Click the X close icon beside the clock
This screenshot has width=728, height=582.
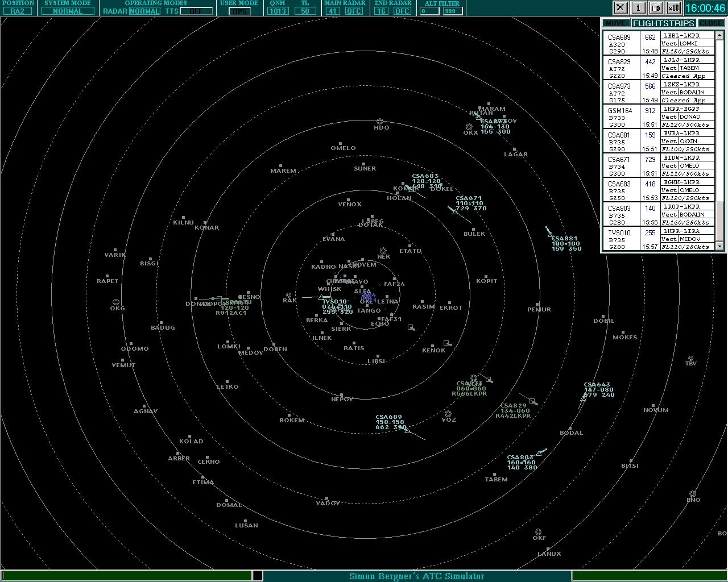click(x=621, y=7)
